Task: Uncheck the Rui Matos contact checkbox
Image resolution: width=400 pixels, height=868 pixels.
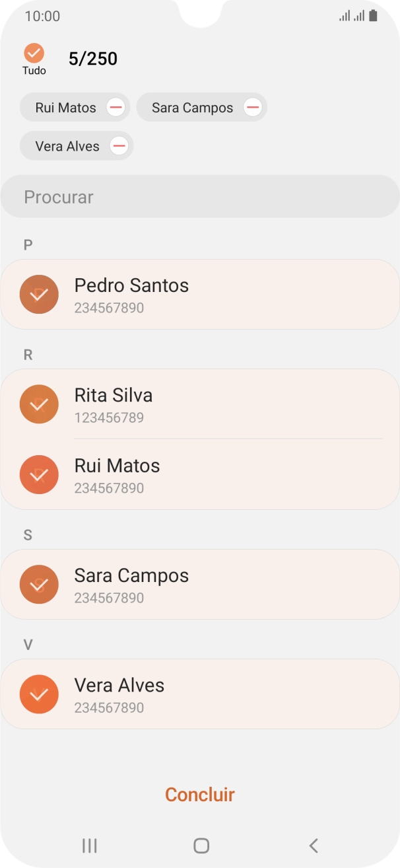Action: [x=39, y=474]
